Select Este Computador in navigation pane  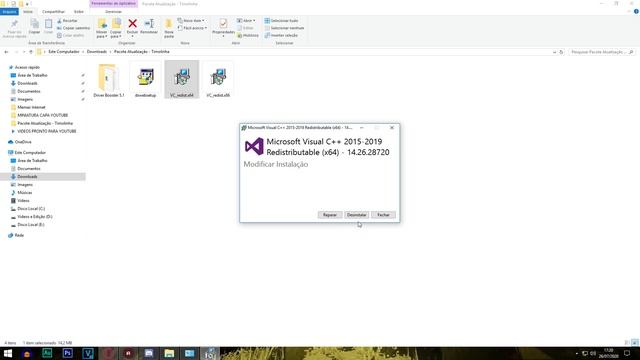[x=30, y=152]
